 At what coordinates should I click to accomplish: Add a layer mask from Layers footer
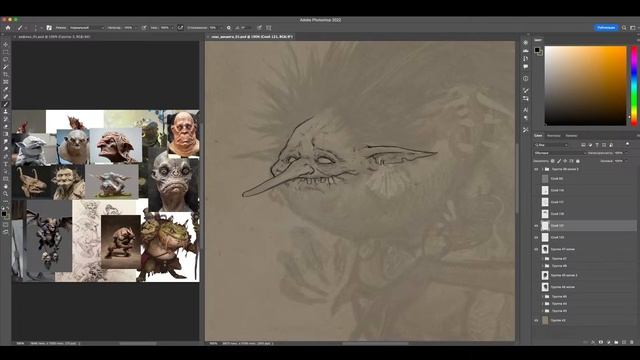pos(601,342)
